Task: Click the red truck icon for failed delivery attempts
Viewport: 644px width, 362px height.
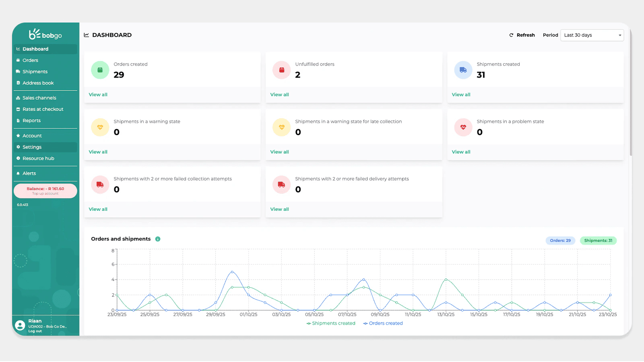Action: pos(282,185)
